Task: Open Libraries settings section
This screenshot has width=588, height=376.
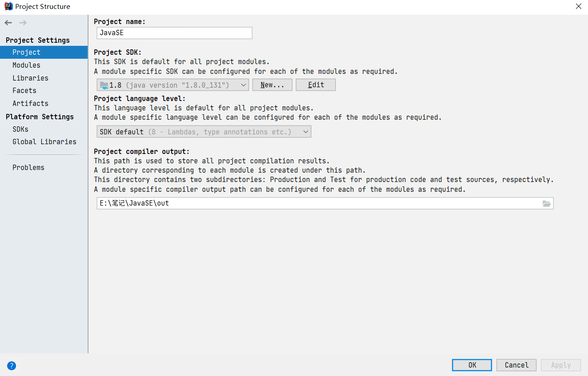Action: 30,78
